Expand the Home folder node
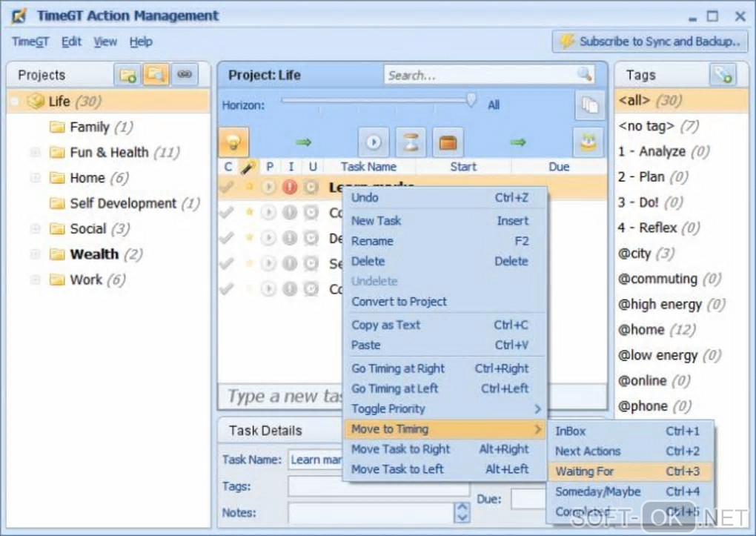 [x=35, y=177]
